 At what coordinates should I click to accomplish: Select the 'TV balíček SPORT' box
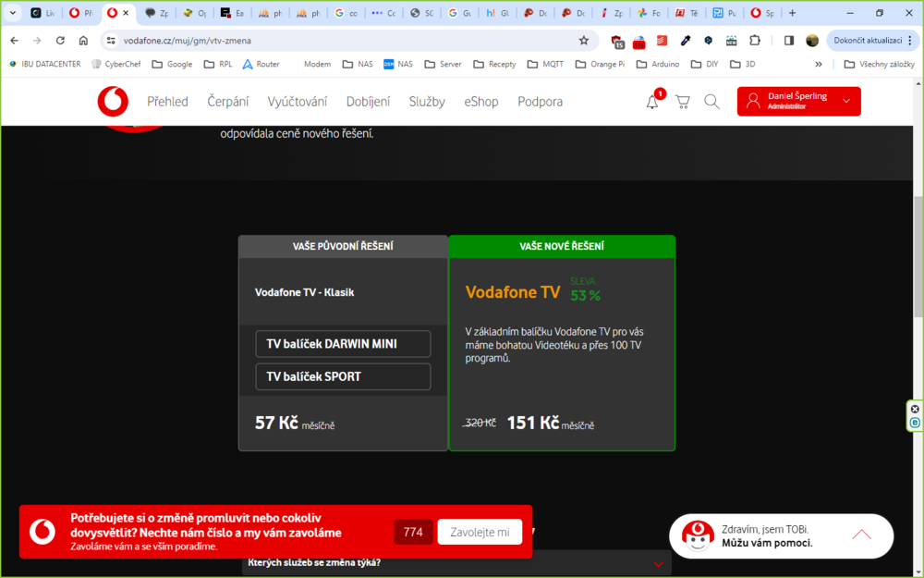343,376
